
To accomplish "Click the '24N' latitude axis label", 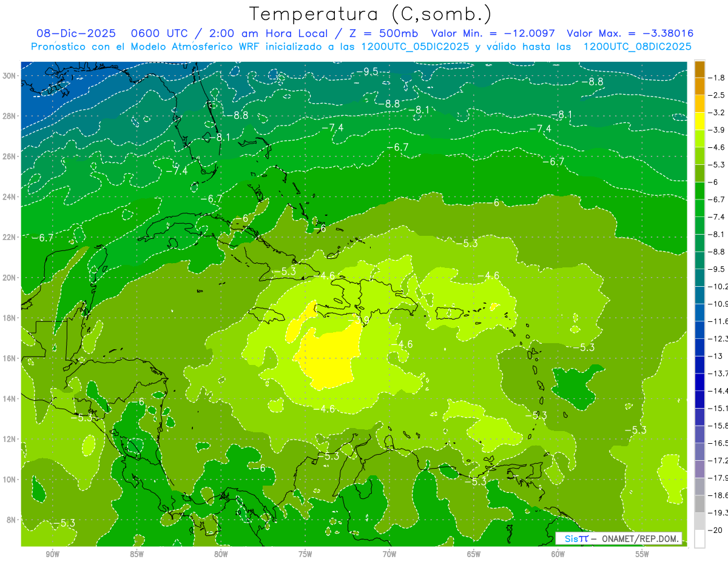I will click(9, 197).
